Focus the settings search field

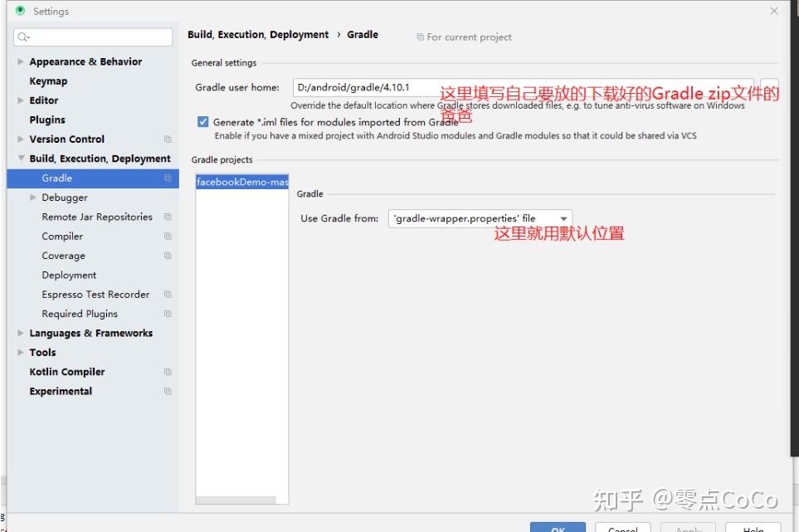[93, 37]
